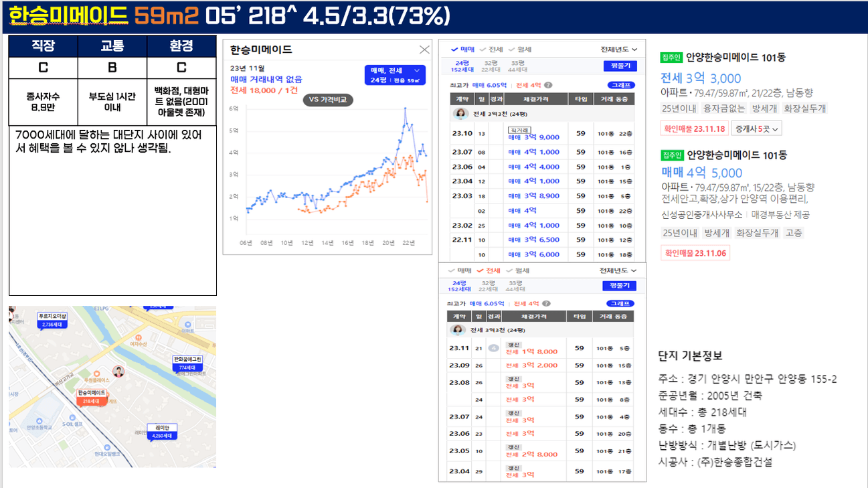Click 고층 tag on 매매 listing
The image size is (868, 488).
click(x=794, y=233)
